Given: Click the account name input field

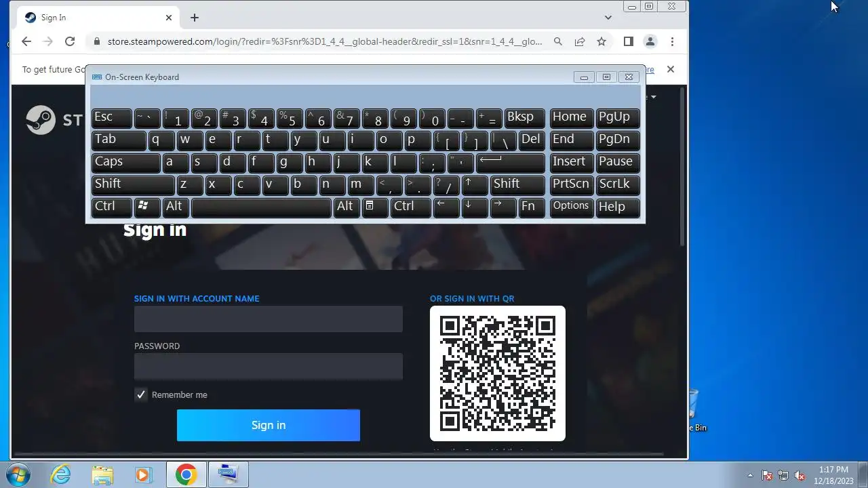Looking at the screenshot, I should click(x=269, y=319).
